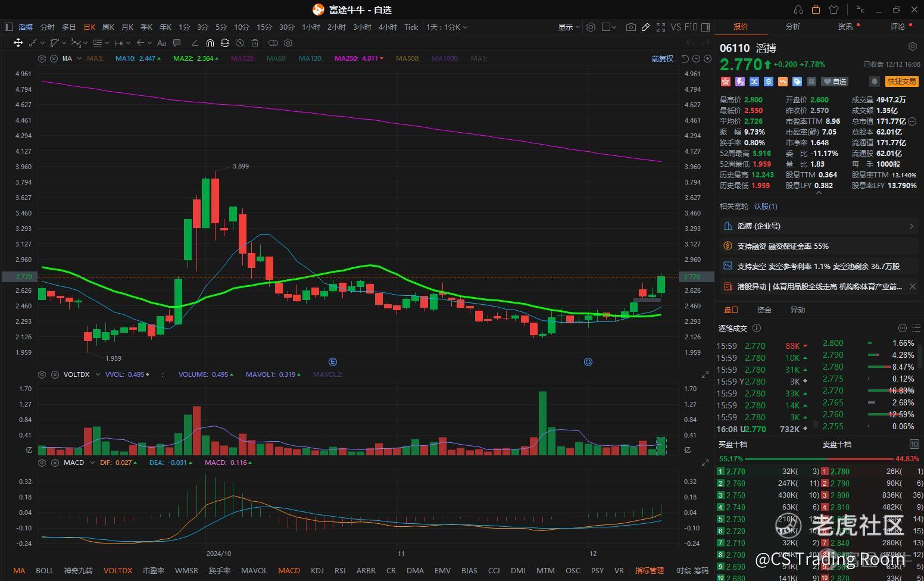The image size is (924, 581).
Task: Add a text annotation with the Aa tool
Action: pyautogui.click(x=161, y=43)
